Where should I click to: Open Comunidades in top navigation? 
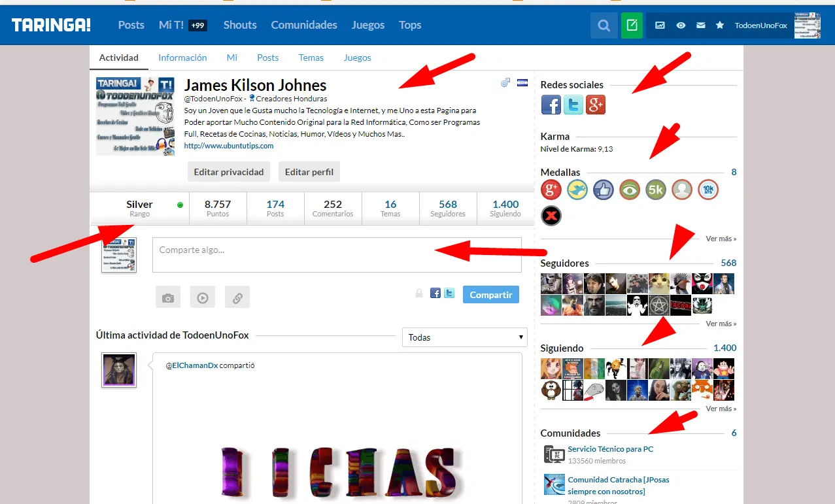[304, 25]
